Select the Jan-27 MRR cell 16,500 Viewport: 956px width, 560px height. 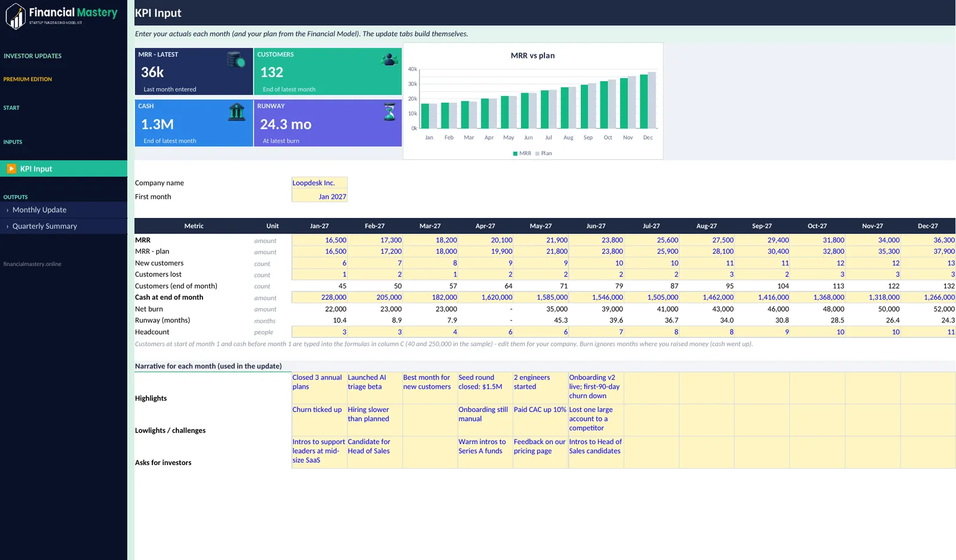click(x=319, y=240)
